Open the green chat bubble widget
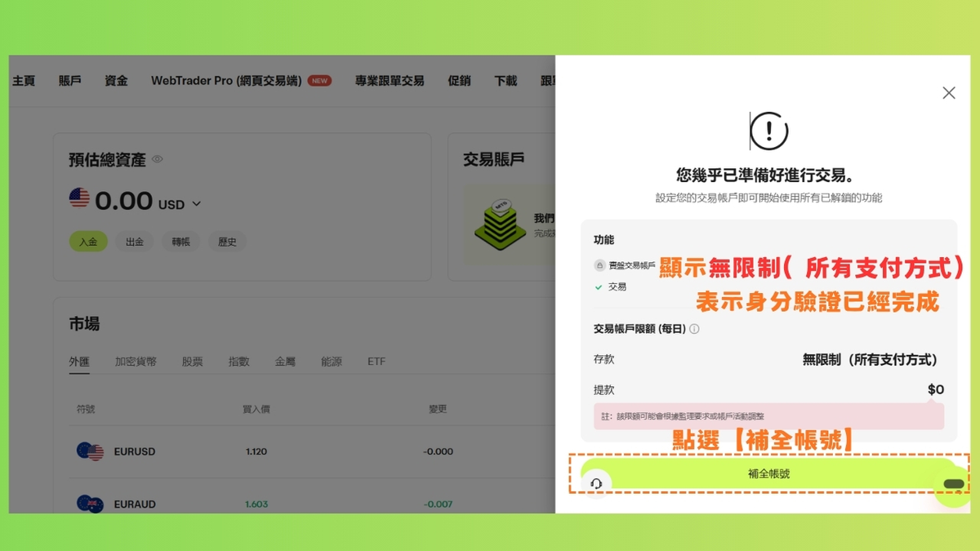 (953, 485)
